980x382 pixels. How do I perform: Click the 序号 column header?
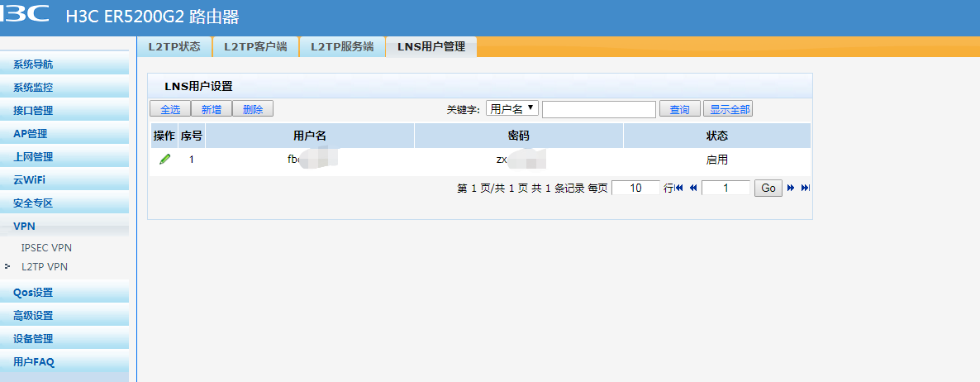pos(191,136)
